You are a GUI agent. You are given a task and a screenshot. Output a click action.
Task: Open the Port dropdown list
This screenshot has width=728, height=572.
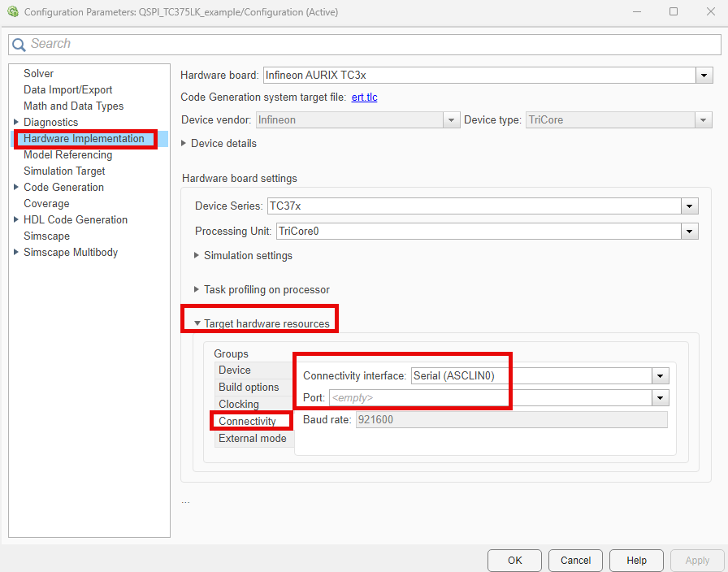[x=661, y=398]
